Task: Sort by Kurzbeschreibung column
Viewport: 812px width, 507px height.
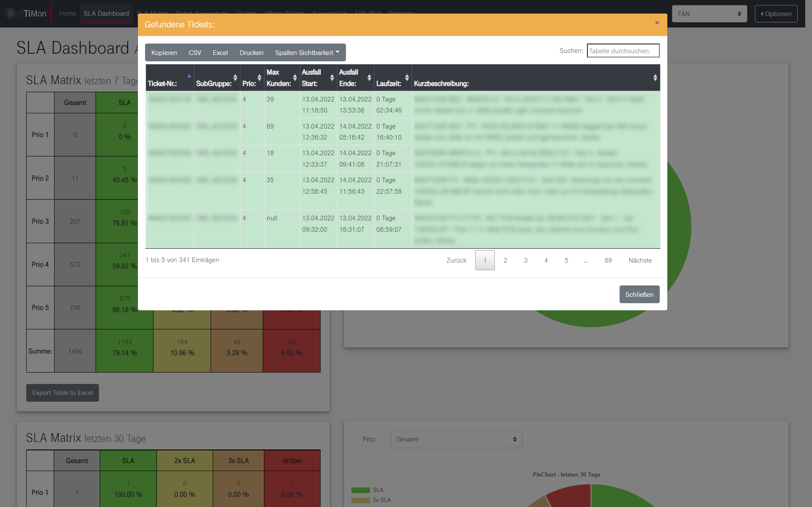Action: point(536,78)
